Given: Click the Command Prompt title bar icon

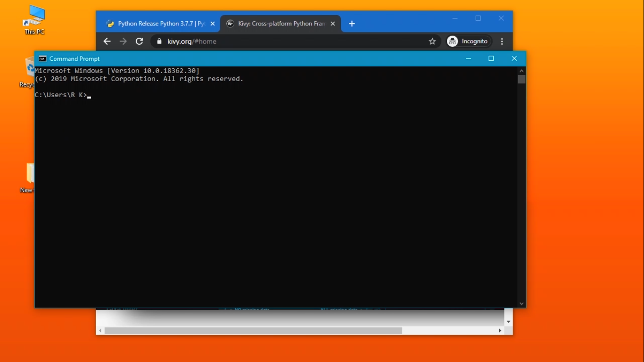Looking at the screenshot, I should 42,58.
